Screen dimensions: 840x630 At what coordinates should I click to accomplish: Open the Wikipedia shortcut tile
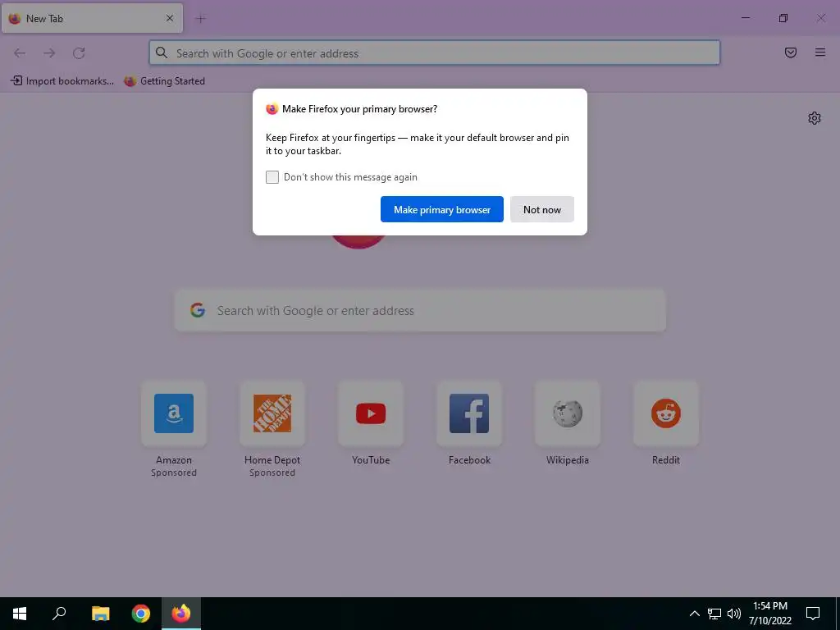568,413
